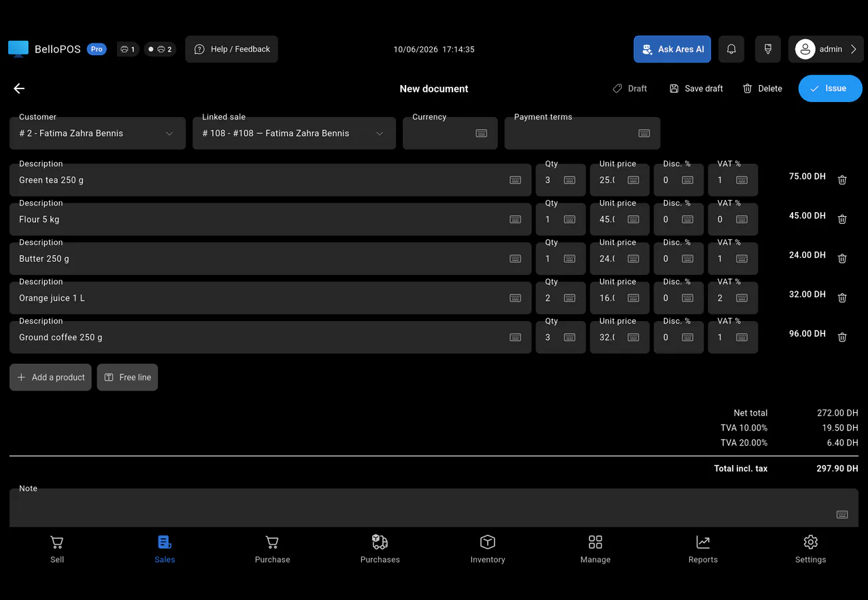The height and width of the screenshot is (600, 868).
Task: Click the Green tea quantity field
Action: point(561,180)
